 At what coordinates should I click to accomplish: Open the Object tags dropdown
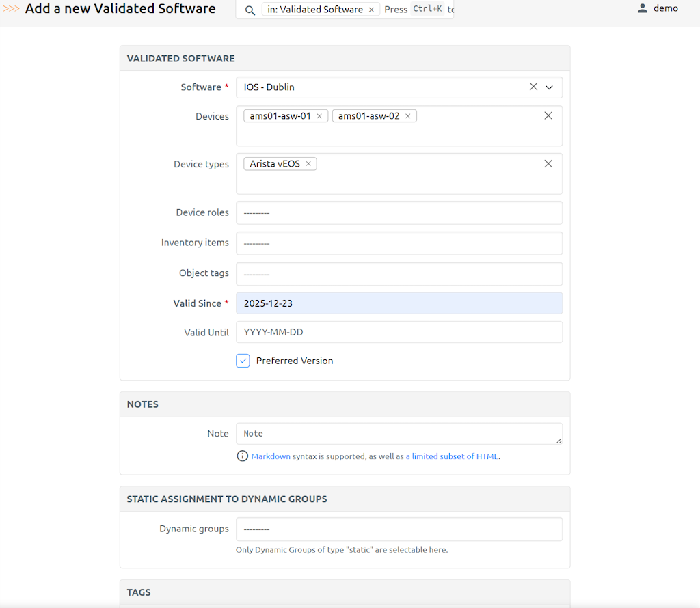399,273
